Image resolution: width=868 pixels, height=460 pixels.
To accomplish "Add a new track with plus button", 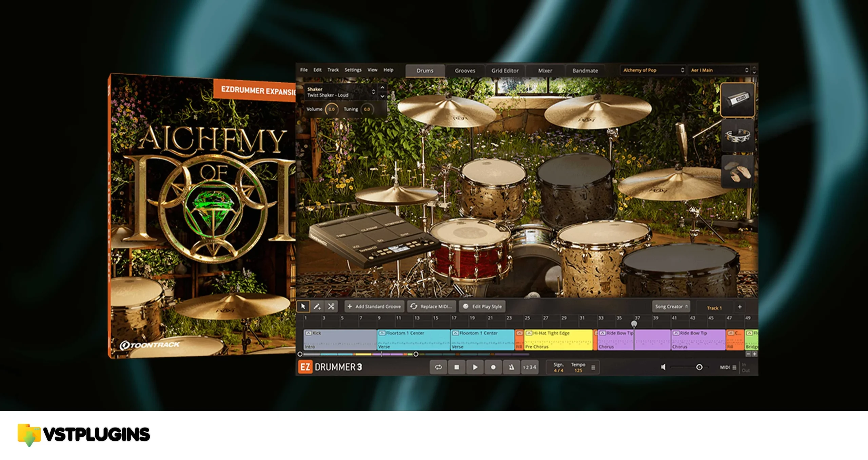I will coord(740,307).
